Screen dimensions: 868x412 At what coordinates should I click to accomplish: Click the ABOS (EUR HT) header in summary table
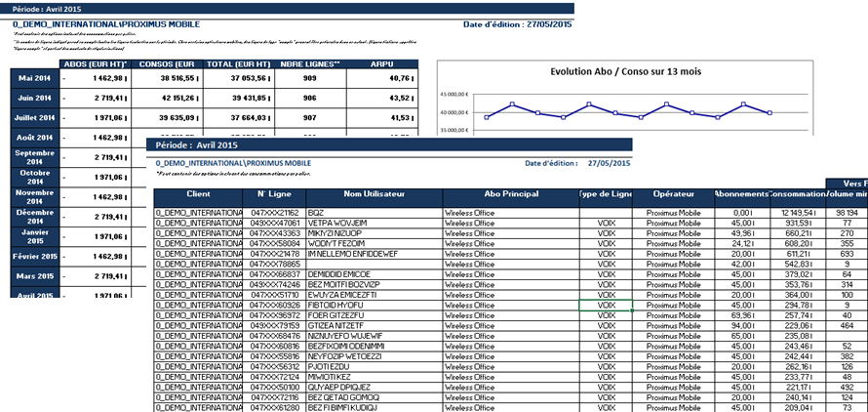point(97,64)
